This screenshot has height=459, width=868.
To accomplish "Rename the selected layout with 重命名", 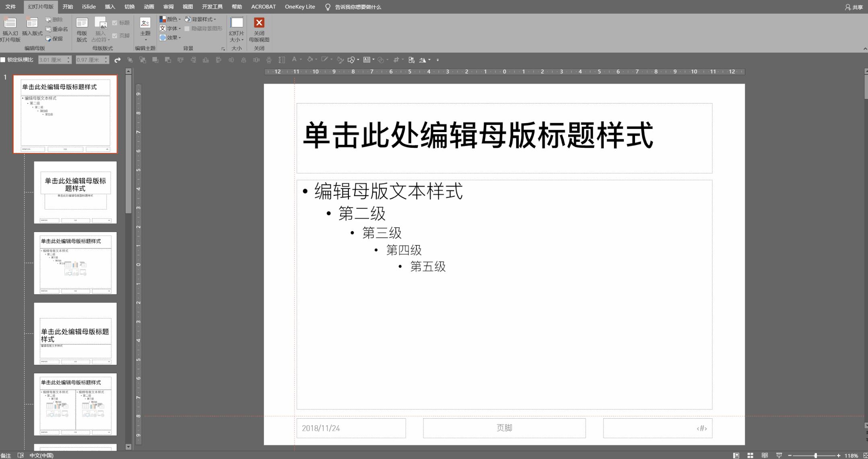I will point(58,29).
